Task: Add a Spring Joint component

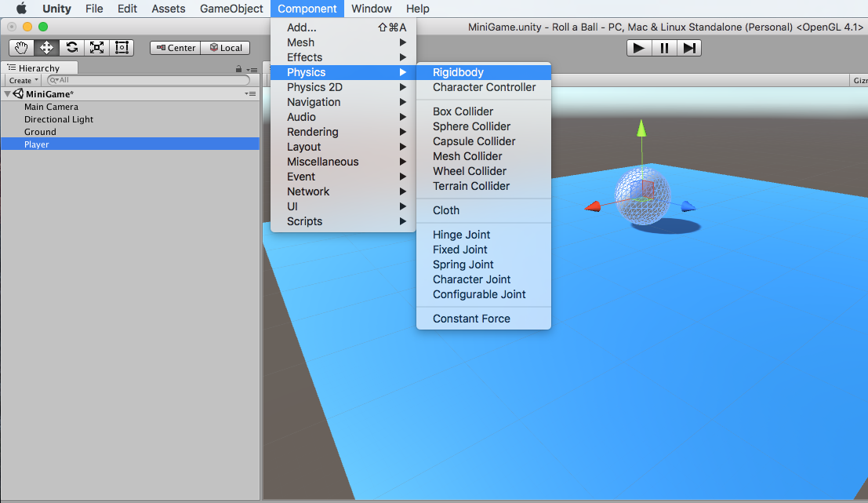Action: pos(484,264)
